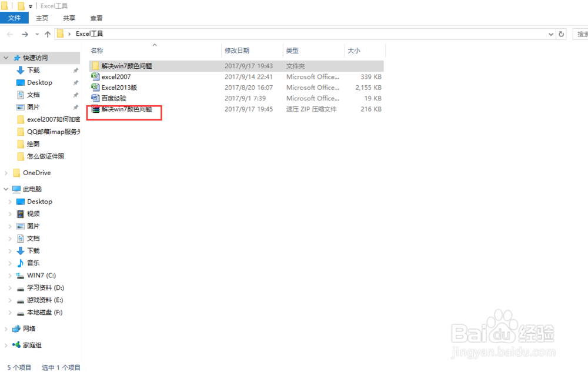Select the 百度经验 Word document icon
This screenshot has width=588, height=372.
pos(95,98)
